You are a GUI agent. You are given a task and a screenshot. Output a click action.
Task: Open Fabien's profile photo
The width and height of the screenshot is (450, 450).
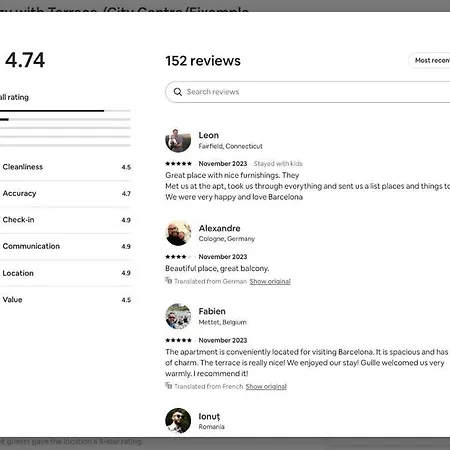click(x=178, y=316)
